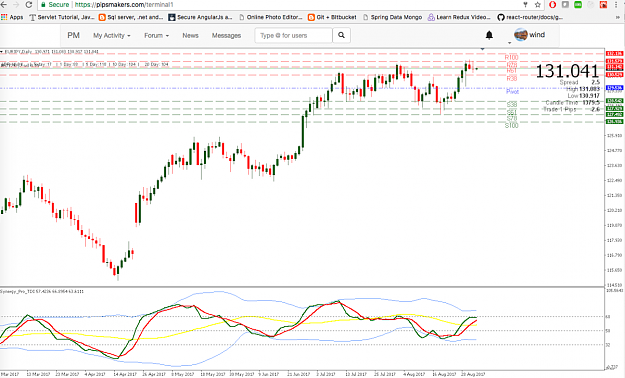This screenshot has height=378, width=625.
Task: Open Learn Redux Video bookmark
Action: click(459, 17)
